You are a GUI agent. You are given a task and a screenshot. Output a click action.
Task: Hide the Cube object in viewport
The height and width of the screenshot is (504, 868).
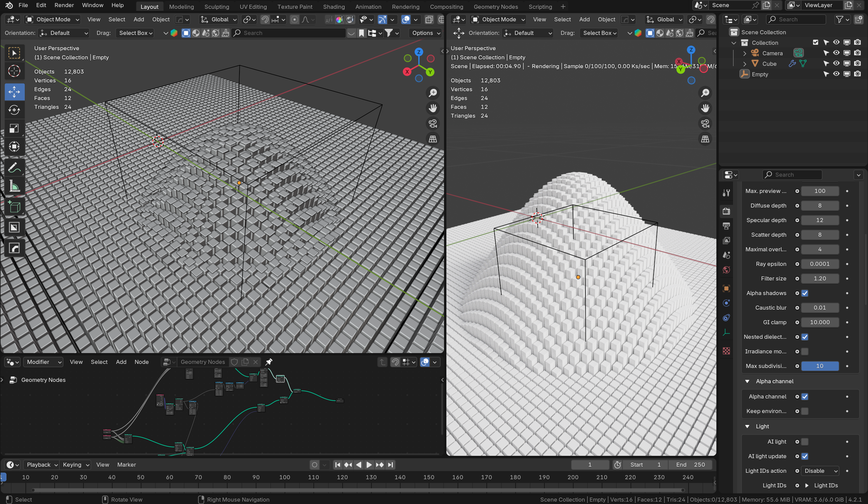[x=836, y=64]
